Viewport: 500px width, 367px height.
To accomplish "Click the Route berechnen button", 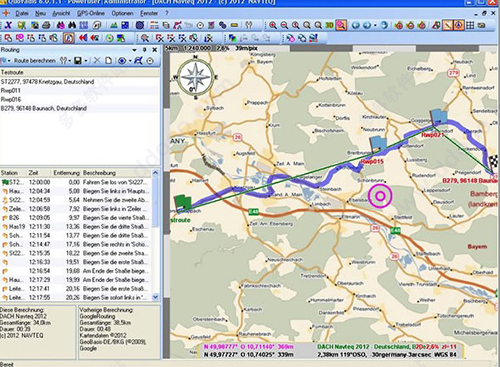I will 35,61.
